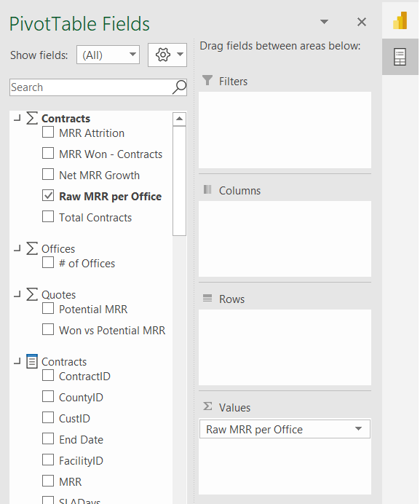Image resolution: width=420 pixels, height=504 pixels.
Task: Click the Offices sigma measure icon
Action: [32, 248]
